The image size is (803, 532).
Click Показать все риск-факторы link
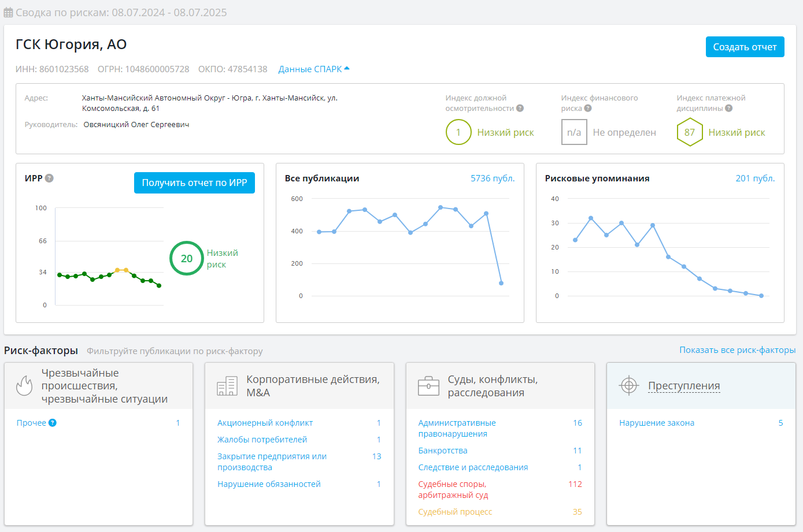click(737, 350)
